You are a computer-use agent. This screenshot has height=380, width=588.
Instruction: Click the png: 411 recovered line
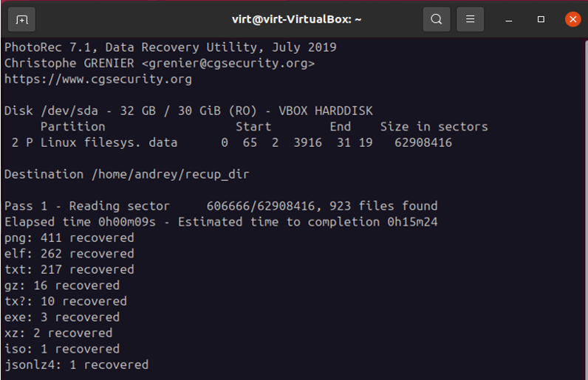[69, 238]
